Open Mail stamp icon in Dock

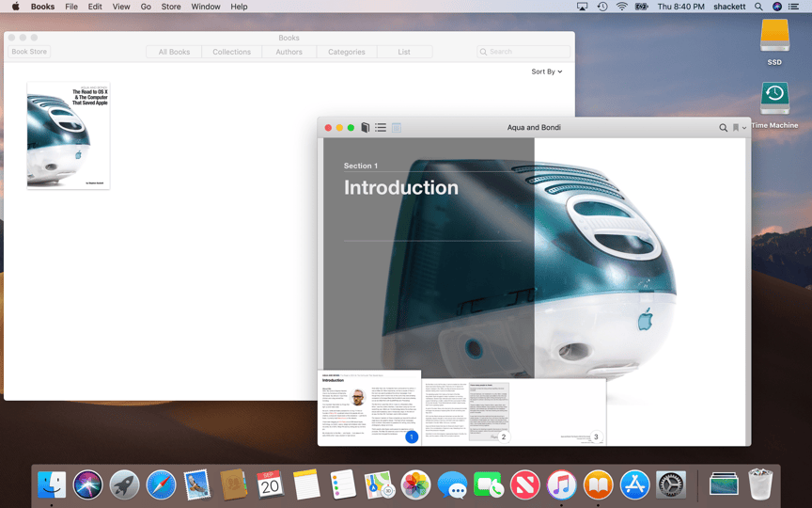tap(197, 484)
